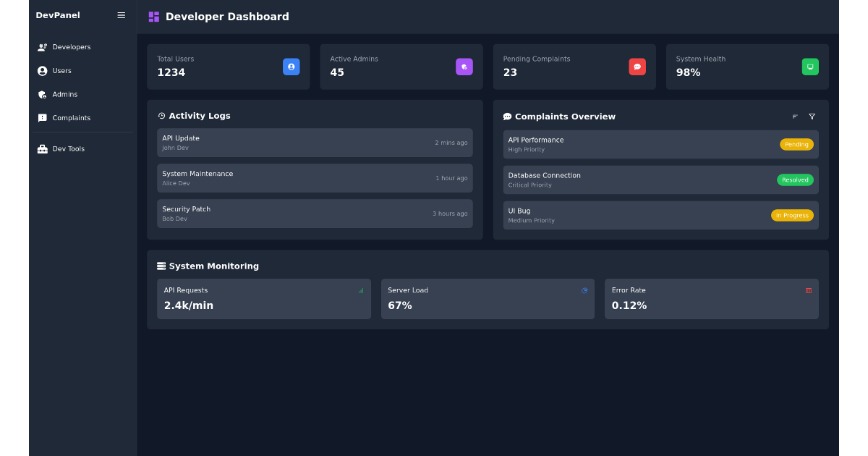Viewport: 868px width, 456px height.
Task: Open the filter icon in Complaints Overview
Action: click(812, 116)
